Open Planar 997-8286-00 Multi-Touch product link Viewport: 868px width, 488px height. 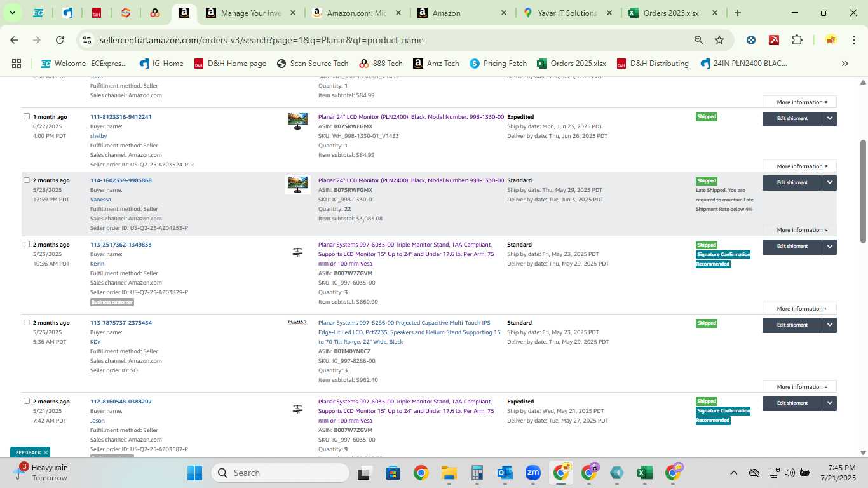coord(409,332)
